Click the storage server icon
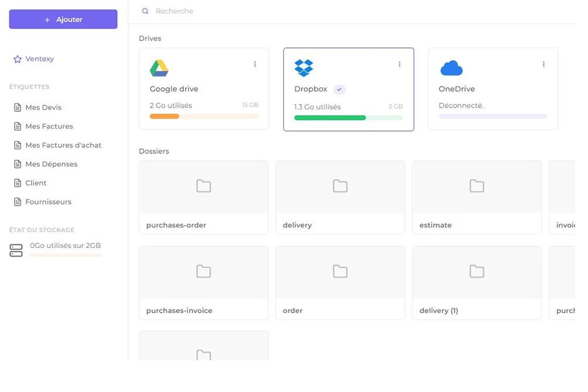The width and height of the screenshot is (588, 392). (16, 250)
